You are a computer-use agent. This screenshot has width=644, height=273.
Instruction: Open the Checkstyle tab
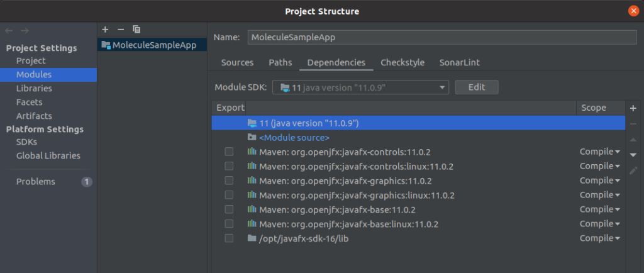pyautogui.click(x=402, y=63)
